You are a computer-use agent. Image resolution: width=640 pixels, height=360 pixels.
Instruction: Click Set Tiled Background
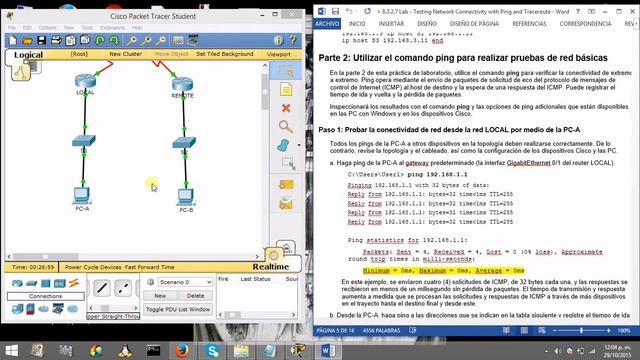[x=224, y=54]
